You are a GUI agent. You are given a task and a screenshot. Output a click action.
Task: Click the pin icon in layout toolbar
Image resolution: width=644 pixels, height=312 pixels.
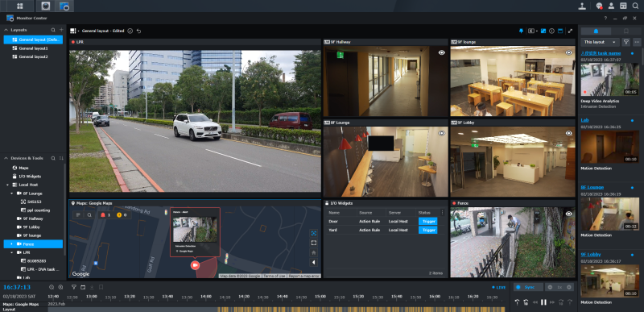(522, 31)
